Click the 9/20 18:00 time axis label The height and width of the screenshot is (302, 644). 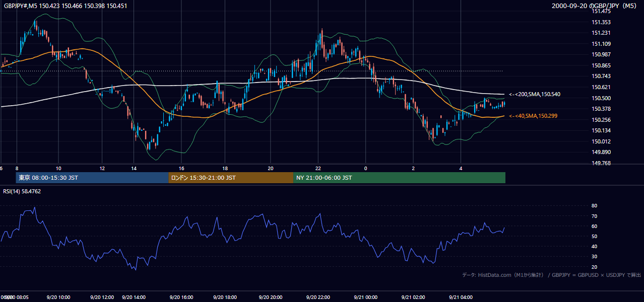pos(225,297)
